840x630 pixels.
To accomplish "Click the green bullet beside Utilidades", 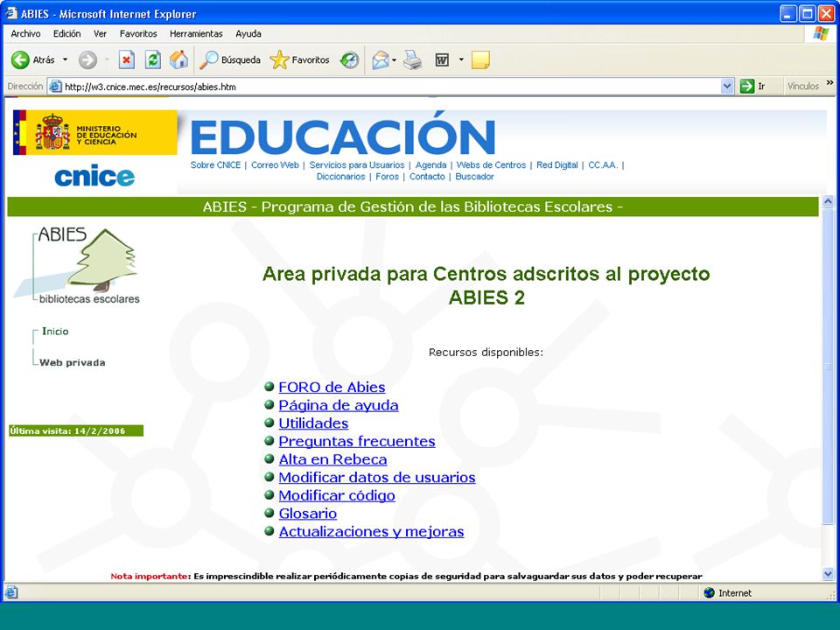I will tap(269, 423).
